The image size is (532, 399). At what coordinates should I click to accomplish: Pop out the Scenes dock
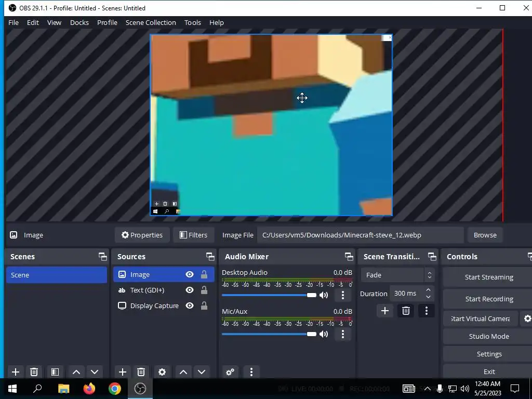[x=102, y=257]
